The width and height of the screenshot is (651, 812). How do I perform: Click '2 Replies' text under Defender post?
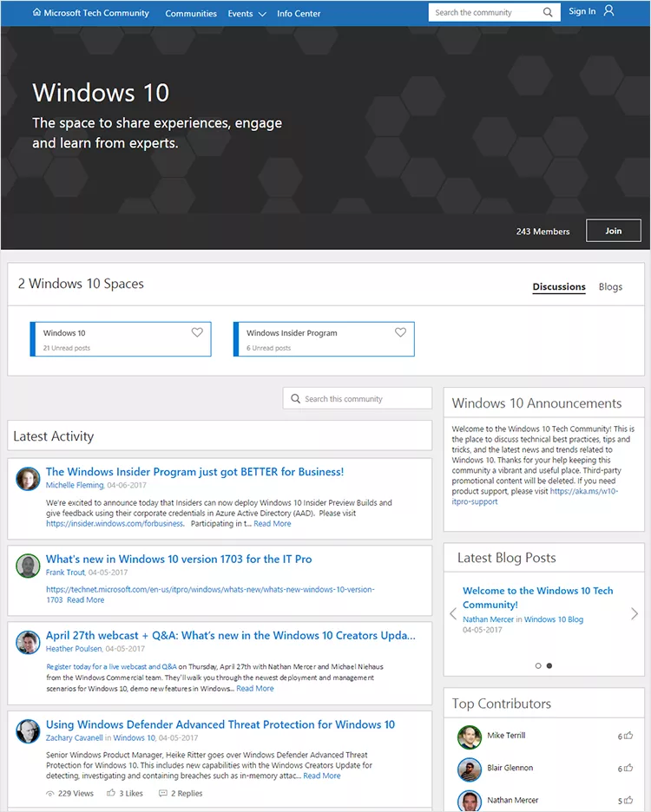[x=187, y=794]
